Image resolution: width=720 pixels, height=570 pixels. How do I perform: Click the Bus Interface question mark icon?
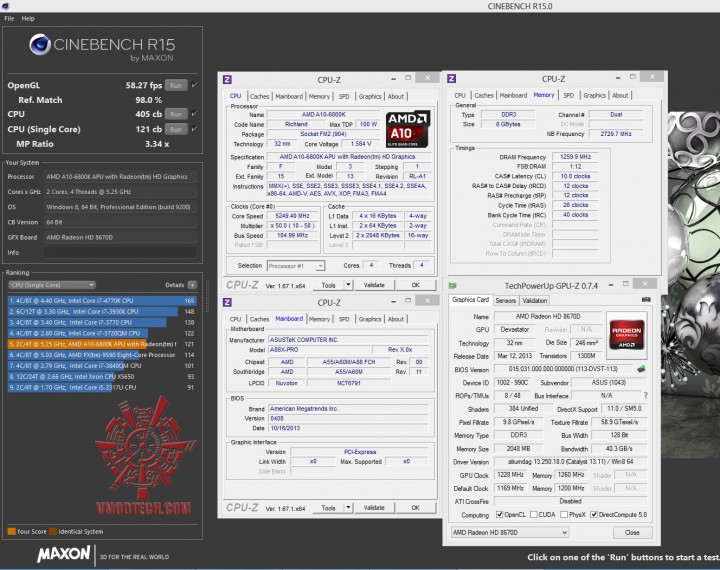click(x=645, y=395)
